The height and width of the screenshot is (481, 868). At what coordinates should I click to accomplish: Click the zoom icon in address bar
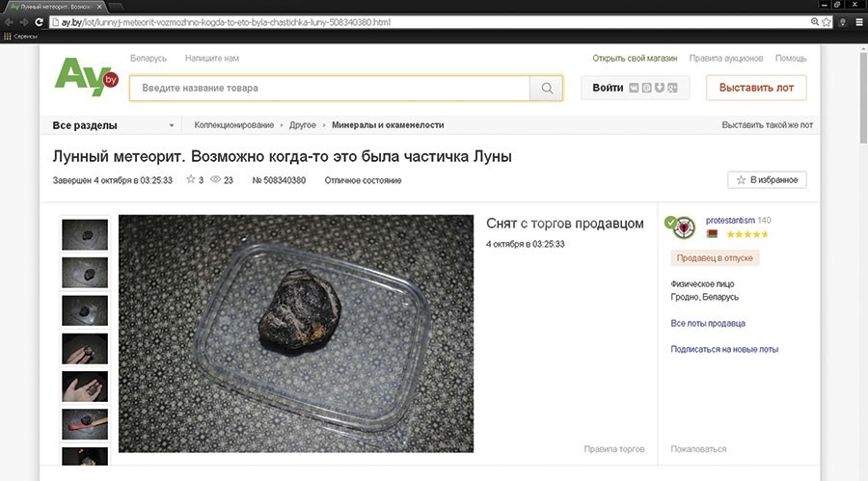815,22
